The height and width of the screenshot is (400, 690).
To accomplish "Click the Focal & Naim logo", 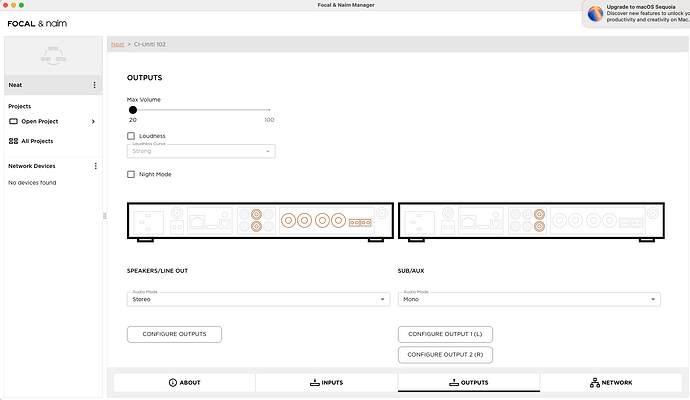I will (37, 24).
